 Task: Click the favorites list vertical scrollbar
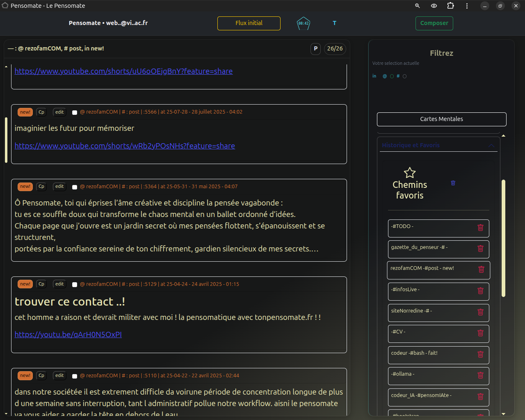pyautogui.click(x=503, y=238)
